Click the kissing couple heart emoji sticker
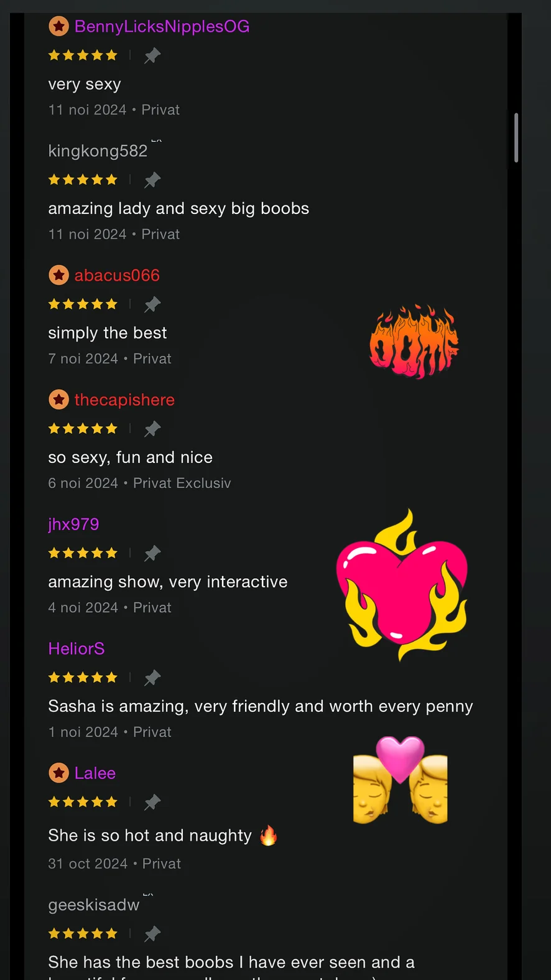The image size is (551, 980). click(x=401, y=780)
